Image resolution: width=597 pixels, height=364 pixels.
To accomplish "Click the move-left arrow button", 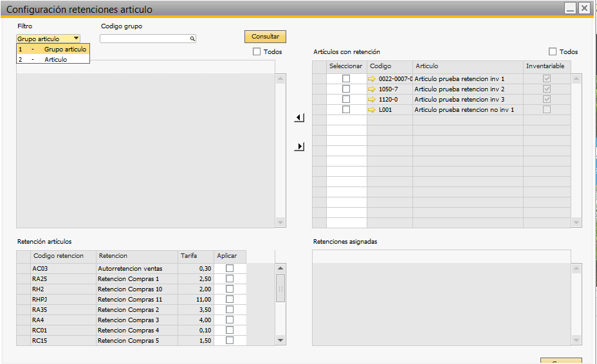I will [299, 118].
